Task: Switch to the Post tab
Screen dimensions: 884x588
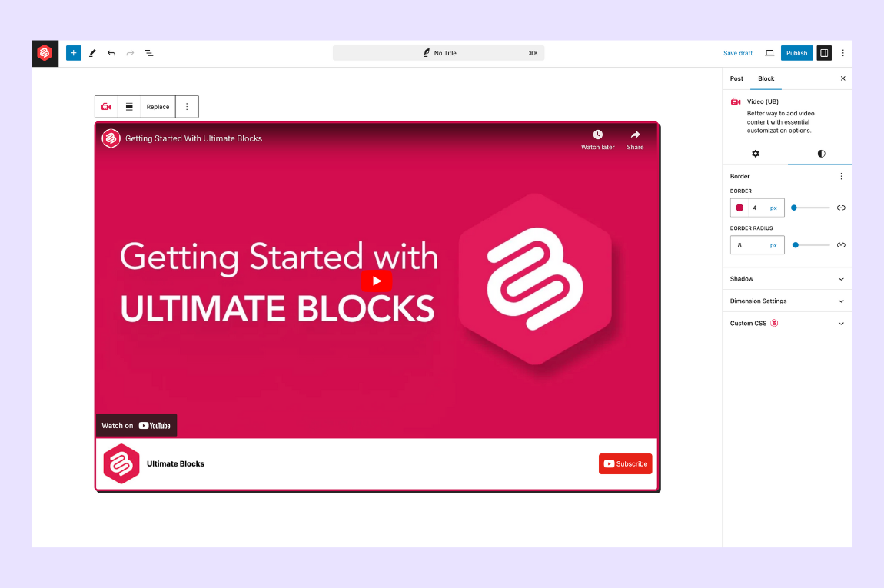Action: pyautogui.click(x=736, y=78)
